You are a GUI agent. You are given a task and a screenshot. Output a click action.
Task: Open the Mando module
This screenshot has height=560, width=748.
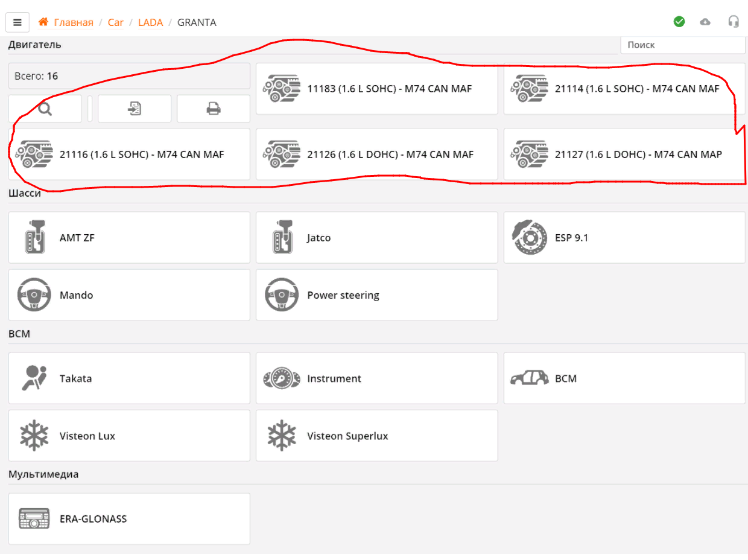[x=129, y=295]
